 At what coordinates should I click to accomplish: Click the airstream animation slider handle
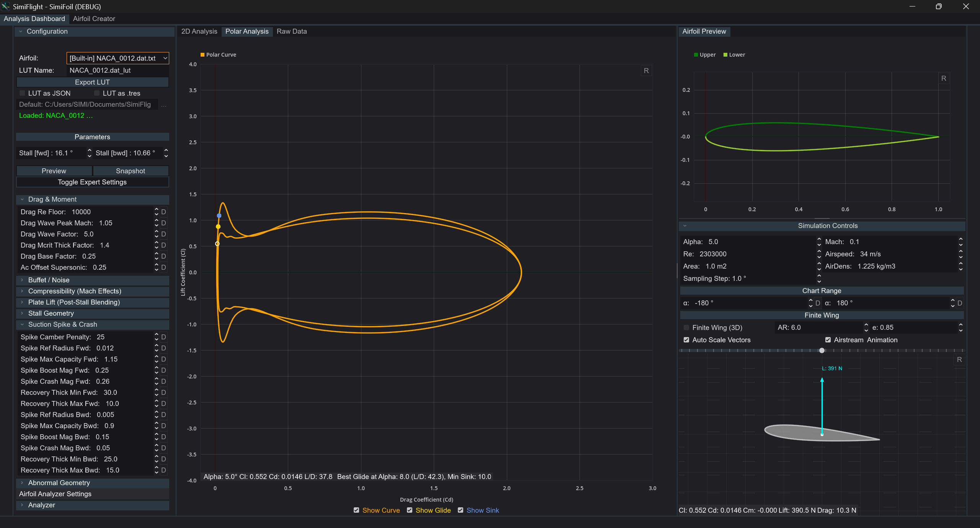822,350
